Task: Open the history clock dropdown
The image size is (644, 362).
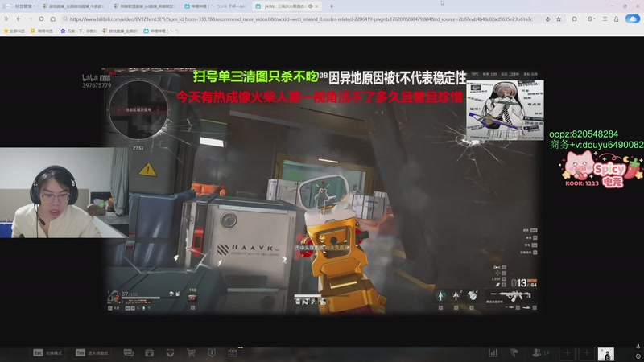Action: (x=591, y=19)
